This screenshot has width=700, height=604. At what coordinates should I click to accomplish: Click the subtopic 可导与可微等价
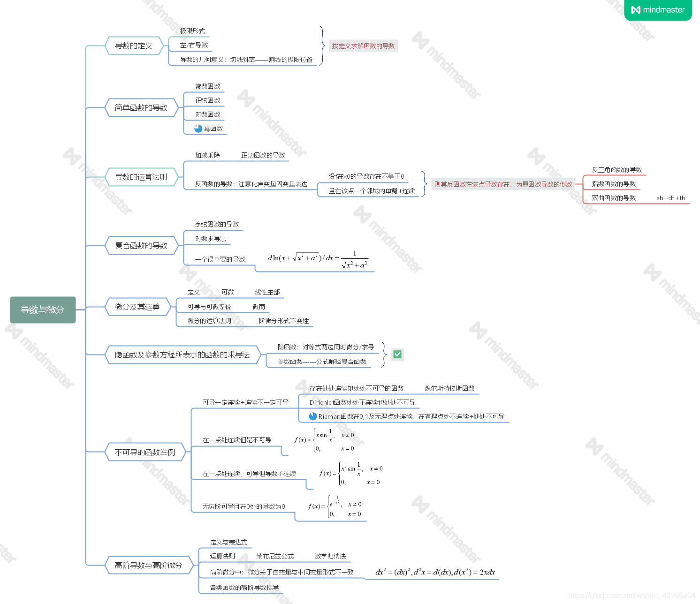point(209,307)
